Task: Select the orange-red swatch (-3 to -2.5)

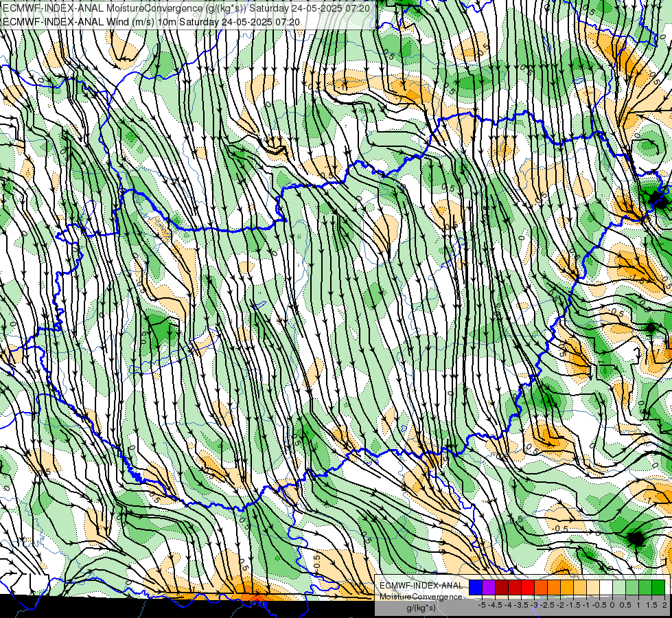Action: click(541, 587)
